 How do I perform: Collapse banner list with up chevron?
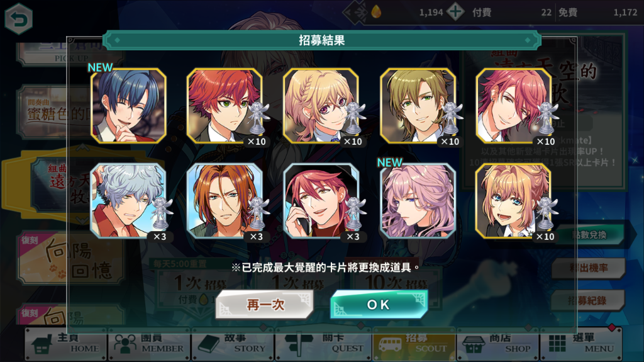click(x=82, y=147)
